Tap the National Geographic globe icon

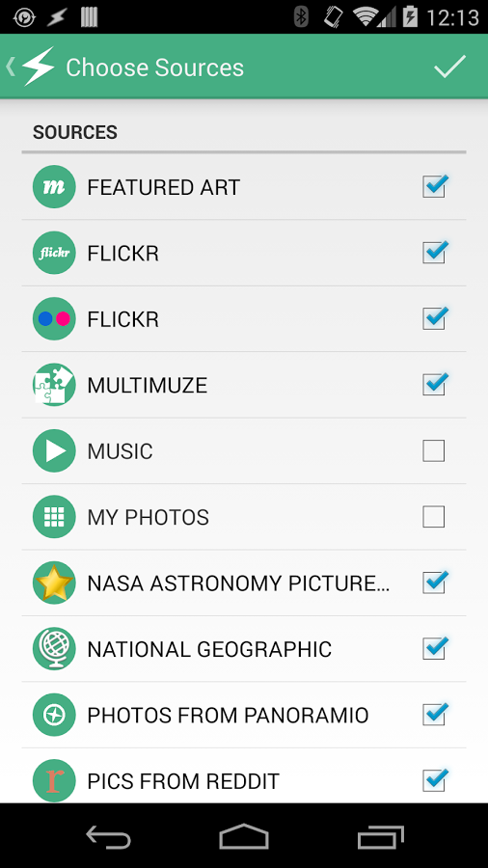54,649
